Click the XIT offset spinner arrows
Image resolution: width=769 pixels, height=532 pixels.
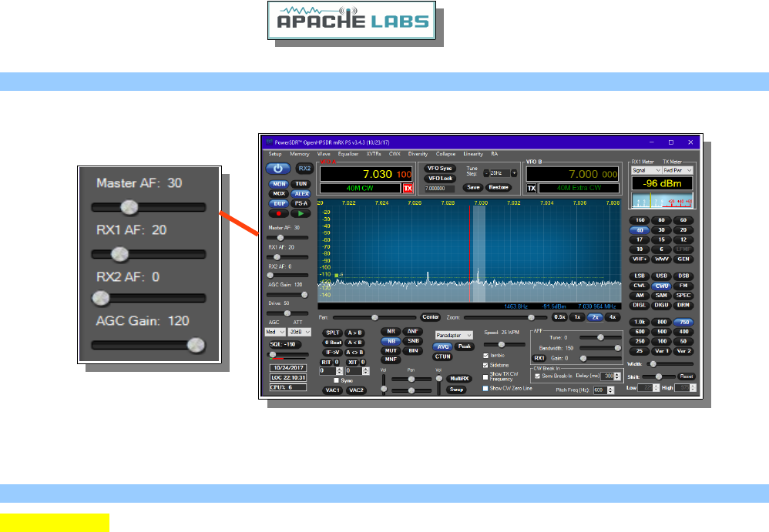tap(365, 371)
